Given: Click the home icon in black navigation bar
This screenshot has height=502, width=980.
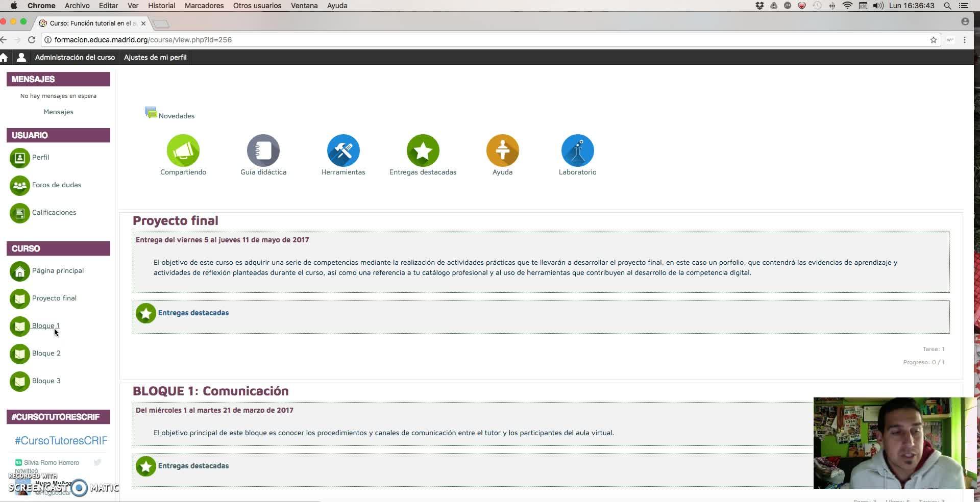Looking at the screenshot, I should click(x=4, y=57).
